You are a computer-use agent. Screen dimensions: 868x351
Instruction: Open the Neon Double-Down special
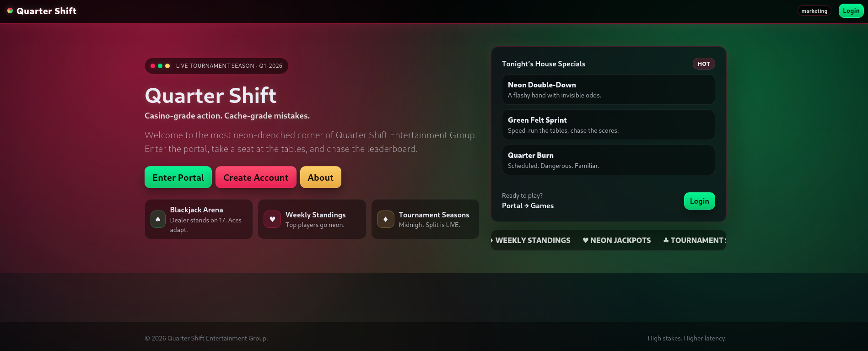[608, 90]
